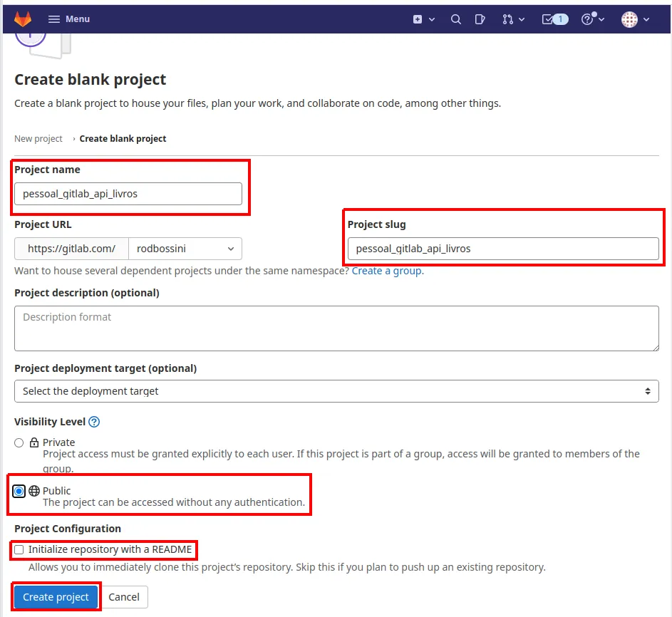Click the Private lock icon

[x=34, y=442]
